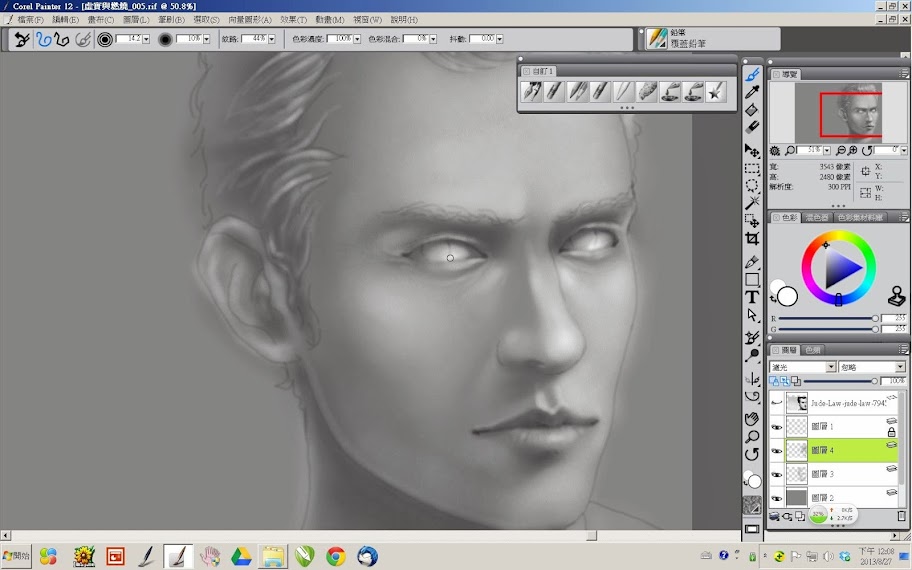This screenshot has height=570, width=912.
Task: Open 色彩濃度 resaturation dropdown arrow
Action: coord(357,39)
